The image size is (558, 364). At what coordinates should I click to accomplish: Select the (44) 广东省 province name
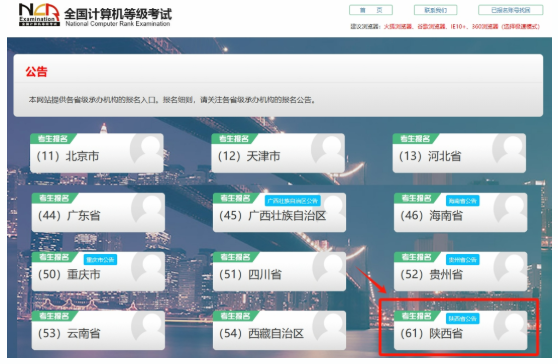(x=69, y=216)
